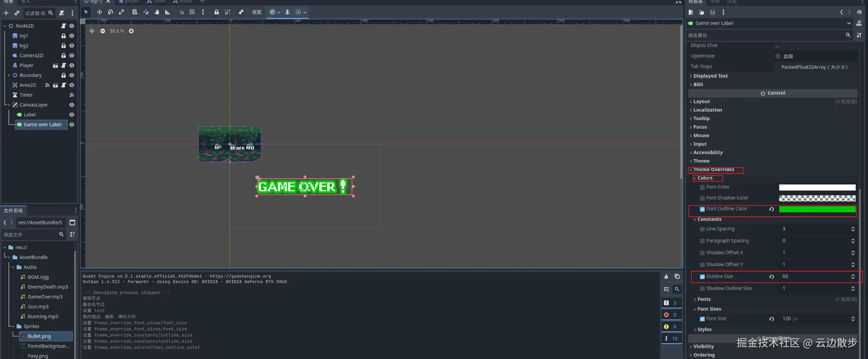Open the Font Shadow Color transparent swatch
The width and height of the screenshot is (868, 359).
817,198
